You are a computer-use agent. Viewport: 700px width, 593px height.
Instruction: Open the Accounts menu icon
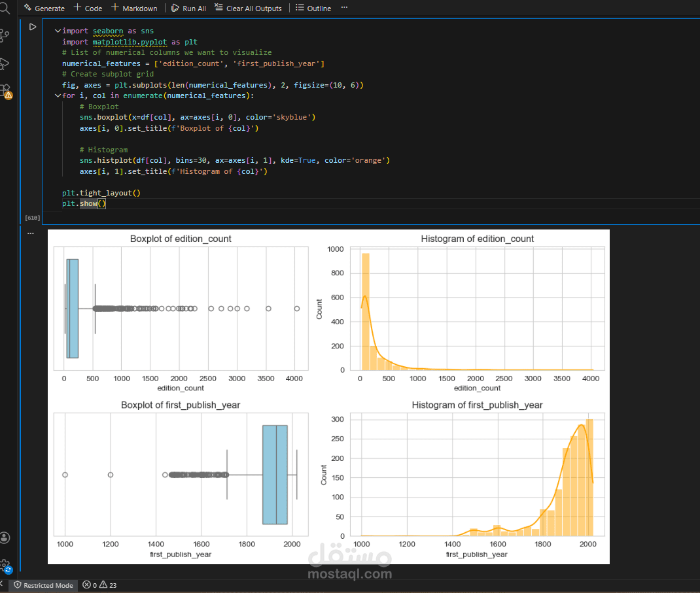[x=5, y=537]
